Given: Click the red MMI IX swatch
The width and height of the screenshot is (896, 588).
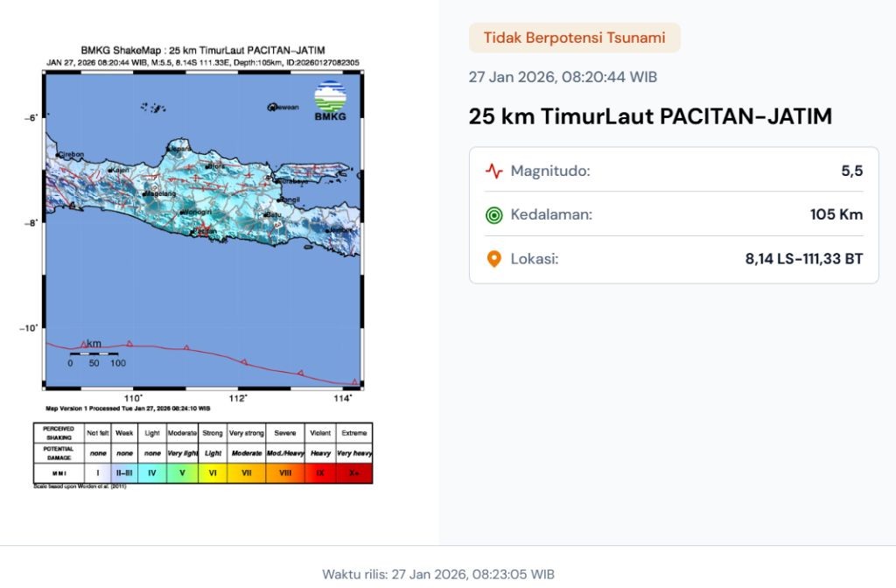Looking at the screenshot, I should (320, 472).
